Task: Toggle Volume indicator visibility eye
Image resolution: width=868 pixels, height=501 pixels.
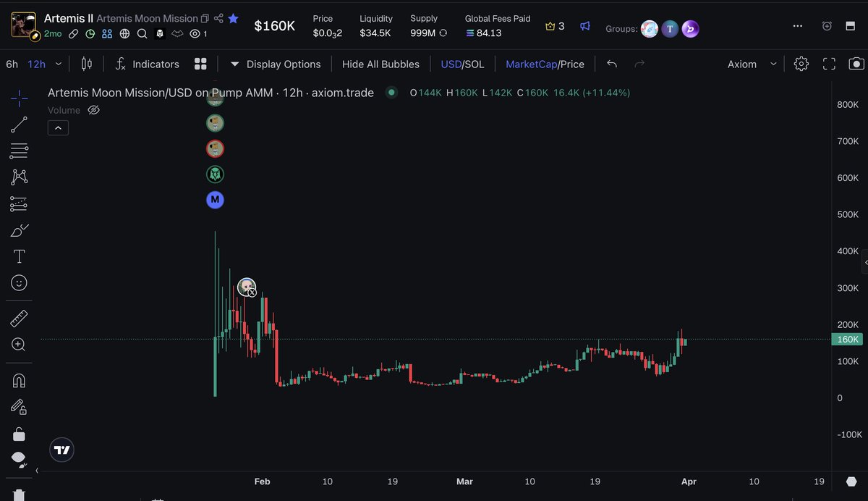Action: (x=93, y=110)
